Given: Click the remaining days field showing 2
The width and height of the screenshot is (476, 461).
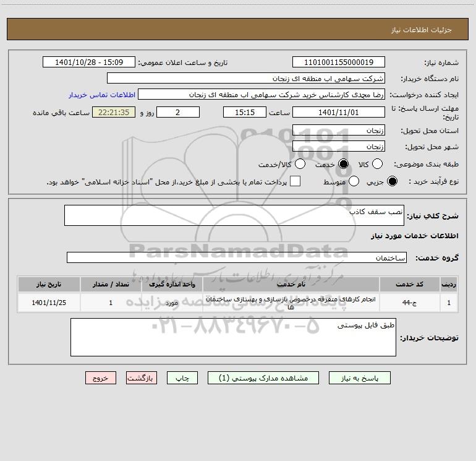Looking at the screenshot, I should (178, 112).
